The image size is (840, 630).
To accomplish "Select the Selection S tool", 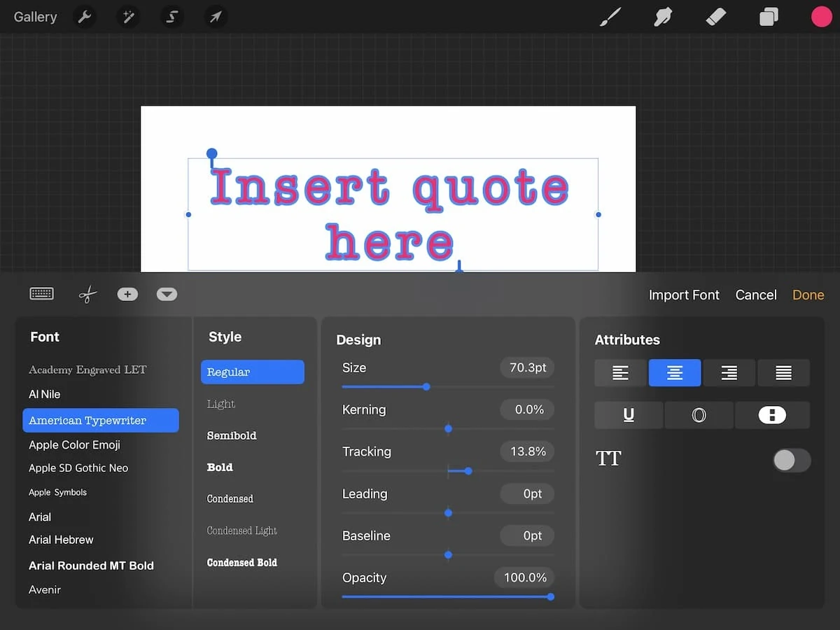I will tap(171, 17).
